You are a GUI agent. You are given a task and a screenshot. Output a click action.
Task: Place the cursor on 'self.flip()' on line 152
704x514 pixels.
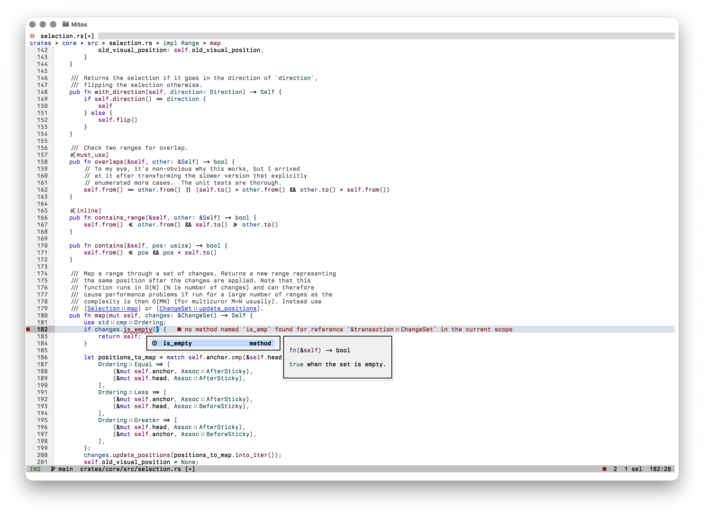point(118,120)
